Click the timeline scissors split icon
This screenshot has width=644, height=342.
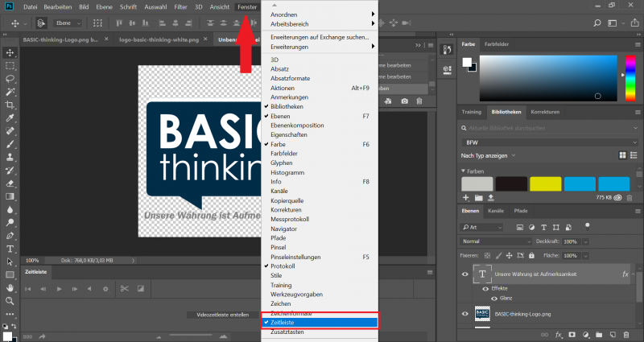tap(125, 289)
